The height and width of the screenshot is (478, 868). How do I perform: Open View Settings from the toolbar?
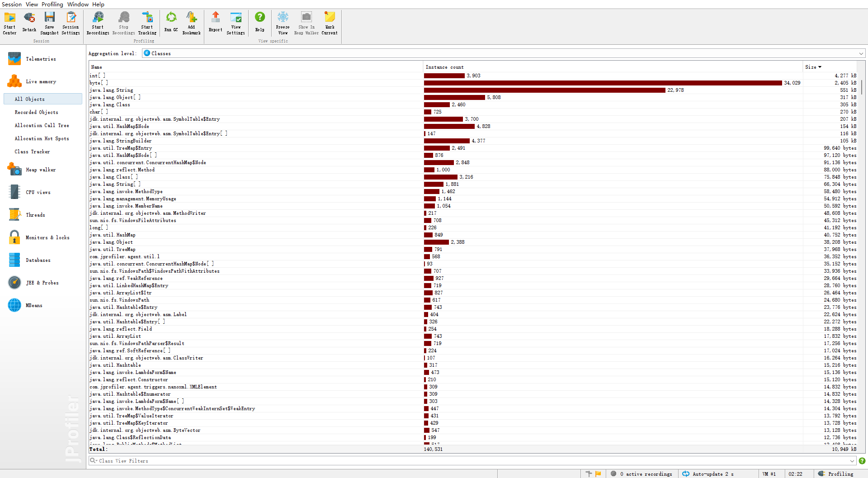[x=236, y=24]
